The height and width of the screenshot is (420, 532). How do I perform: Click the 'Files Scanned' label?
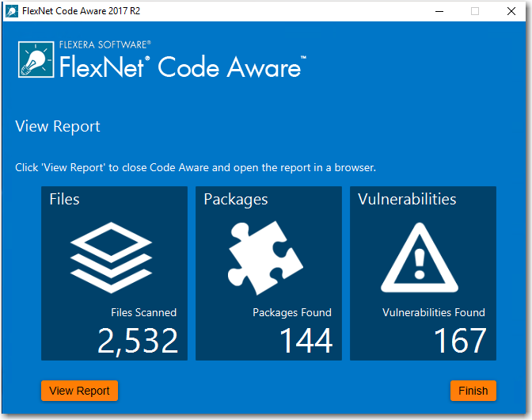144,312
